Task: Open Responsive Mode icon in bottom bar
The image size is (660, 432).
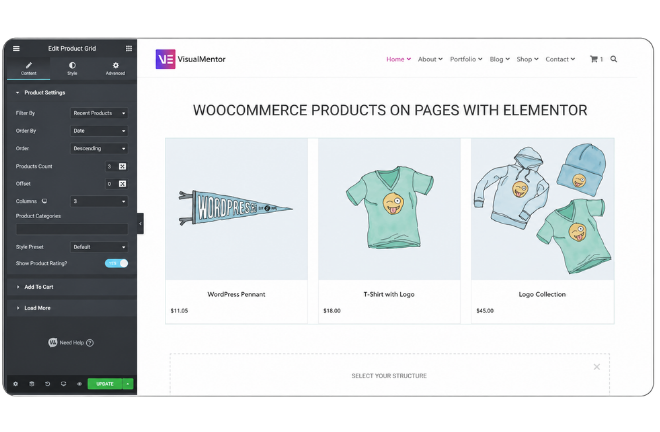Action: pos(64,384)
